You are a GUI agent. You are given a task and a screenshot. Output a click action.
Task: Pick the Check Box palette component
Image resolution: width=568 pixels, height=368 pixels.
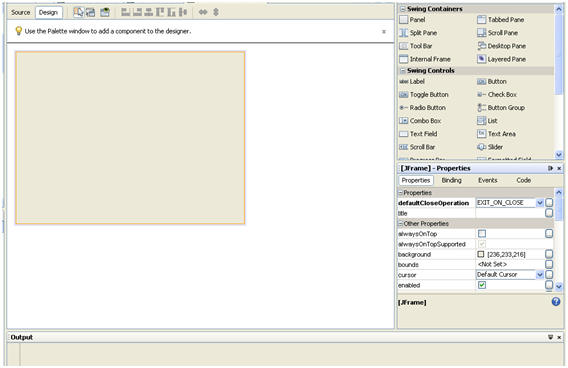click(x=497, y=95)
